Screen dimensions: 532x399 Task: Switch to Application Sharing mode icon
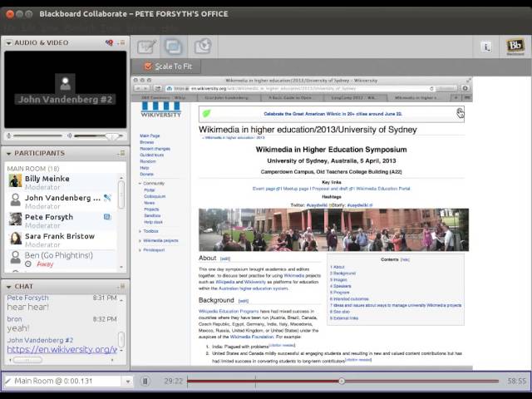174,47
